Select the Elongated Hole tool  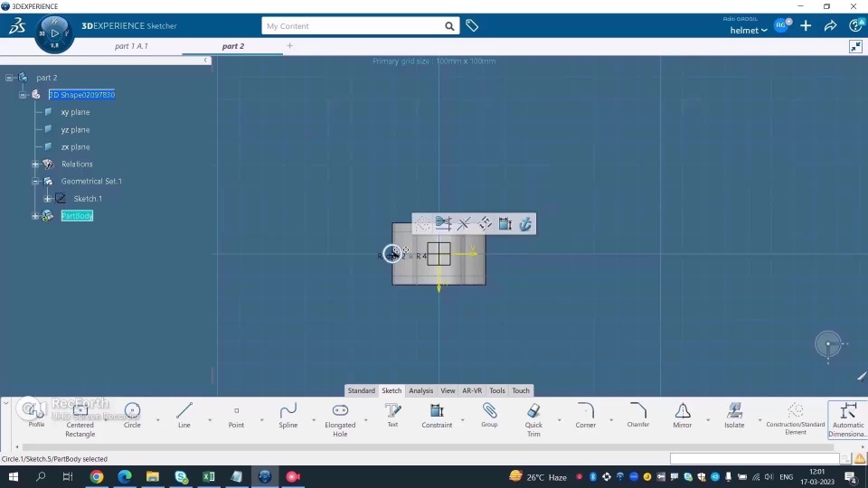(340, 419)
